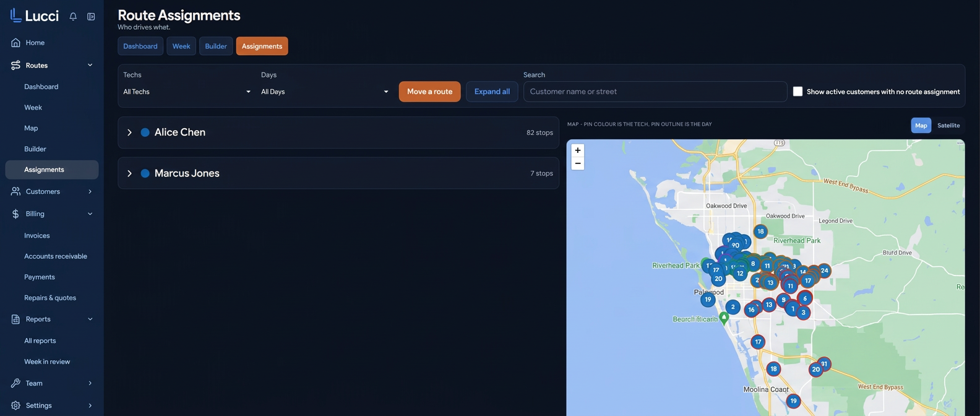The height and width of the screenshot is (416, 980).
Task: Click map pin 90
Action: point(736,245)
